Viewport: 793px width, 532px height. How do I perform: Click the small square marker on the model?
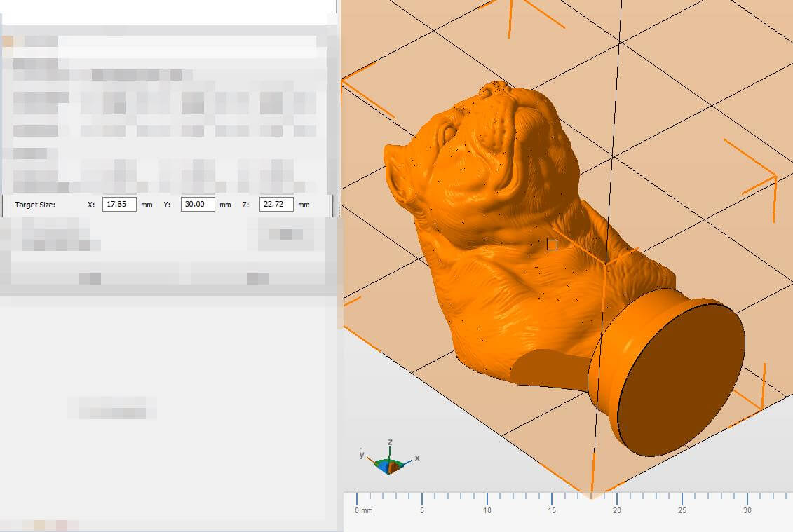coord(552,245)
